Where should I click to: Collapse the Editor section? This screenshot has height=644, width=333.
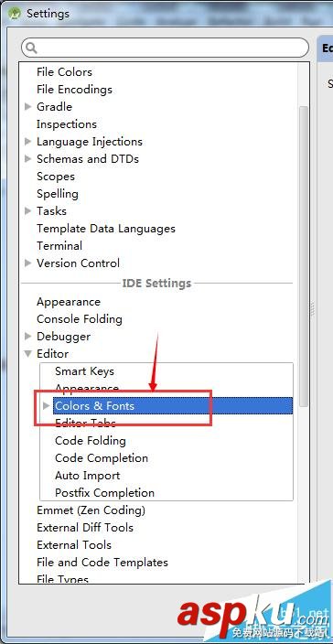click(x=28, y=354)
